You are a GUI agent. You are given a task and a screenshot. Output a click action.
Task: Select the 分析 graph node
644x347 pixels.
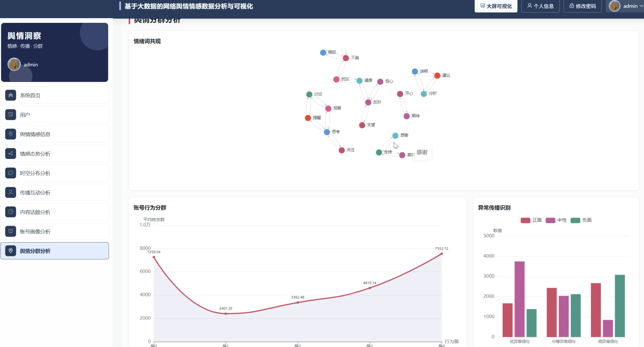[x=424, y=94]
